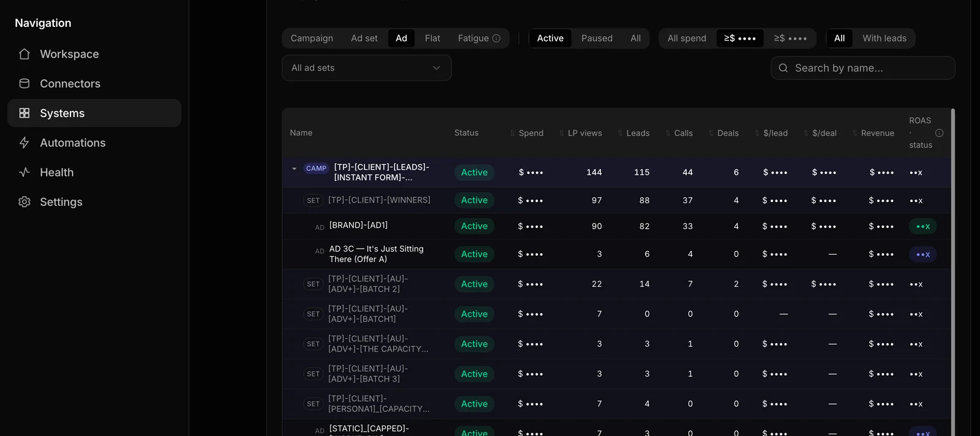The height and width of the screenshot is (436, 980).
Task: Click the CAMP badge on campaign row
Action: click(316, 168)
